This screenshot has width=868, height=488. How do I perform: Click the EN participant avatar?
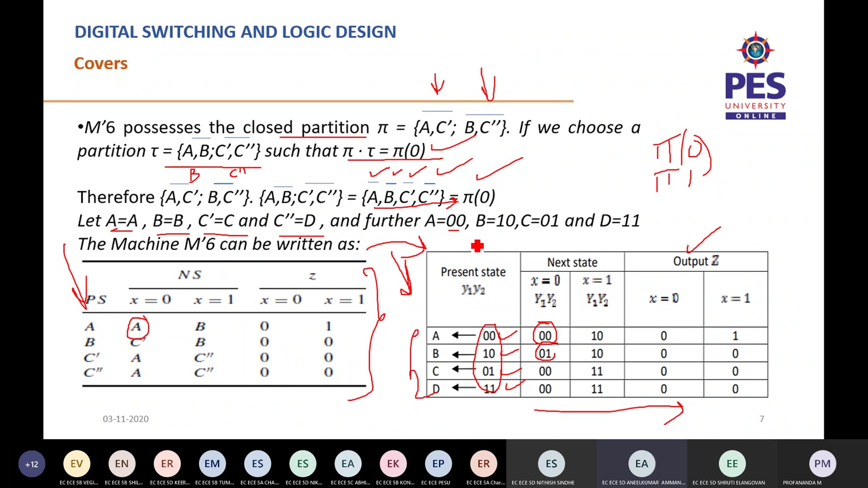pos(122,464)
